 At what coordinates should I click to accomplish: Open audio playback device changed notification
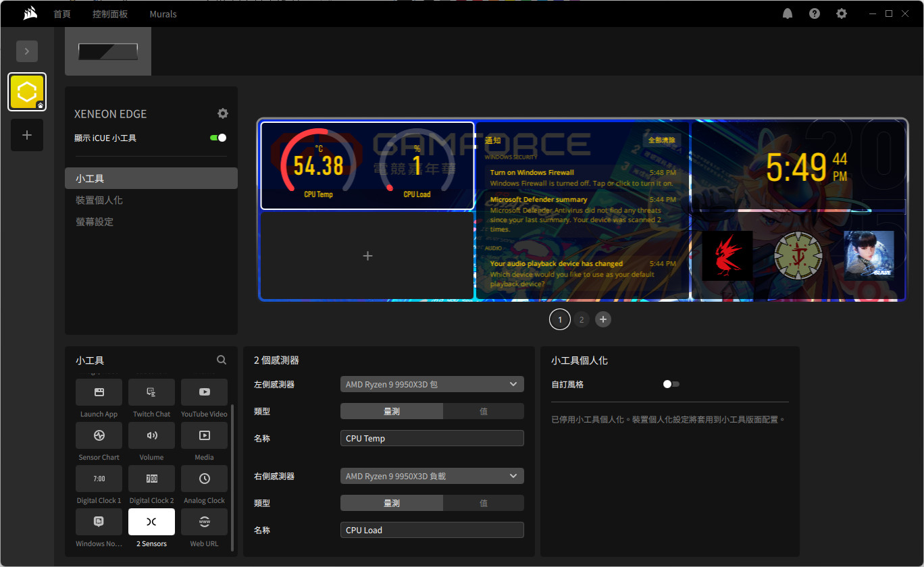click(582, 273)
